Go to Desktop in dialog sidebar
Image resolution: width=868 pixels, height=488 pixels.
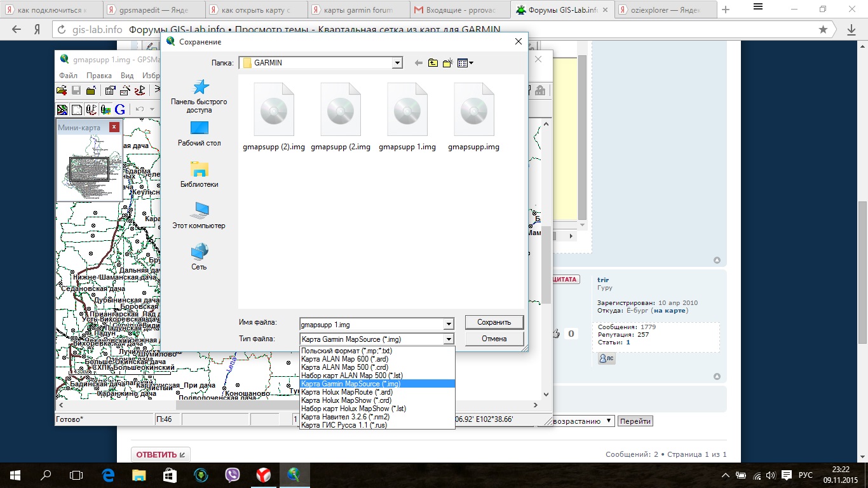coord(199,134)
